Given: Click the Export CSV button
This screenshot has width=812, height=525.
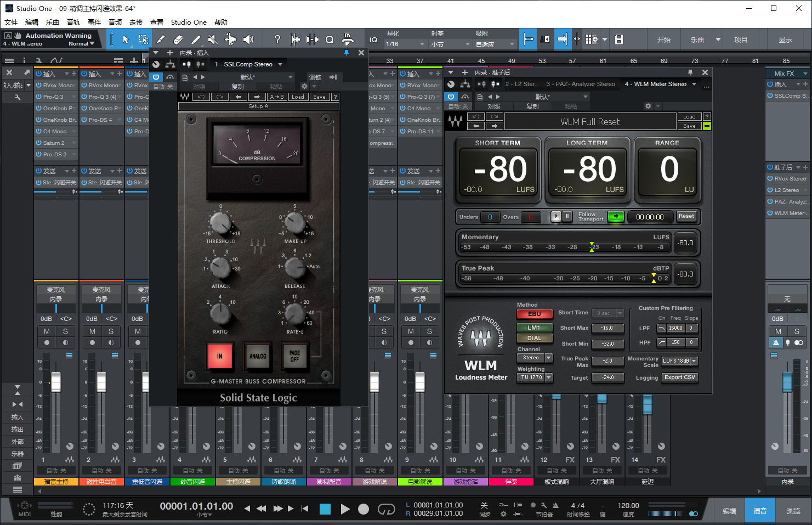Looking at the screenshot, I should pyautogui.click(x=679, y=377).
